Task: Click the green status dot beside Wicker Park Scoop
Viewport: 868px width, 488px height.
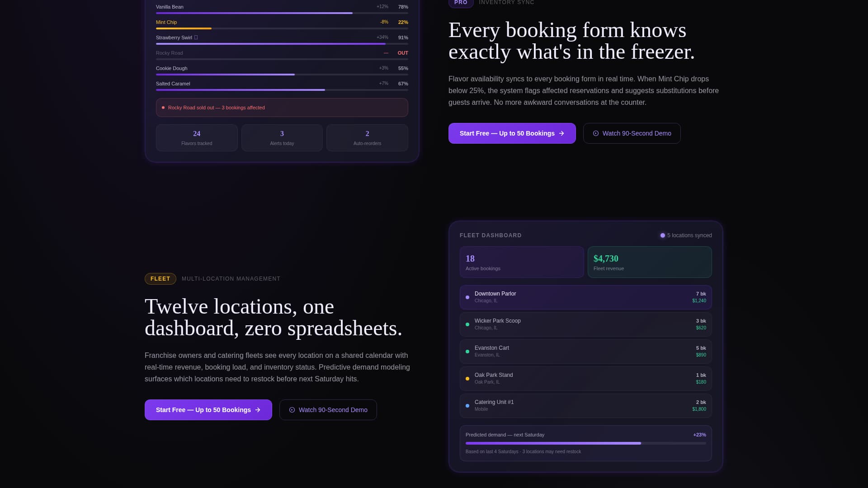Action: pyautogui.click(x=467, y=324)
